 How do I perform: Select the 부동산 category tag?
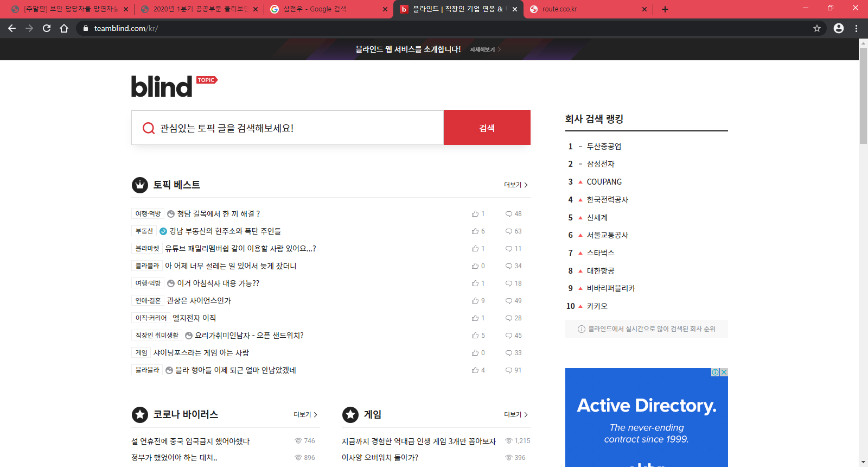pyautogui.click(x=144, y=231)
